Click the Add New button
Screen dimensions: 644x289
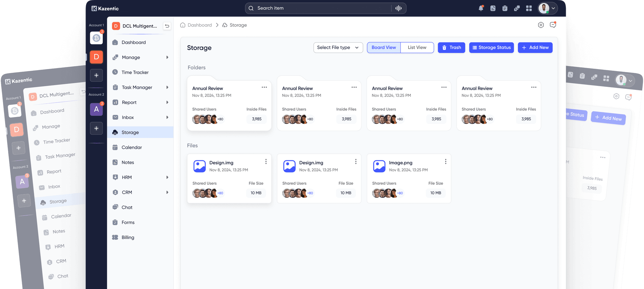535,48
